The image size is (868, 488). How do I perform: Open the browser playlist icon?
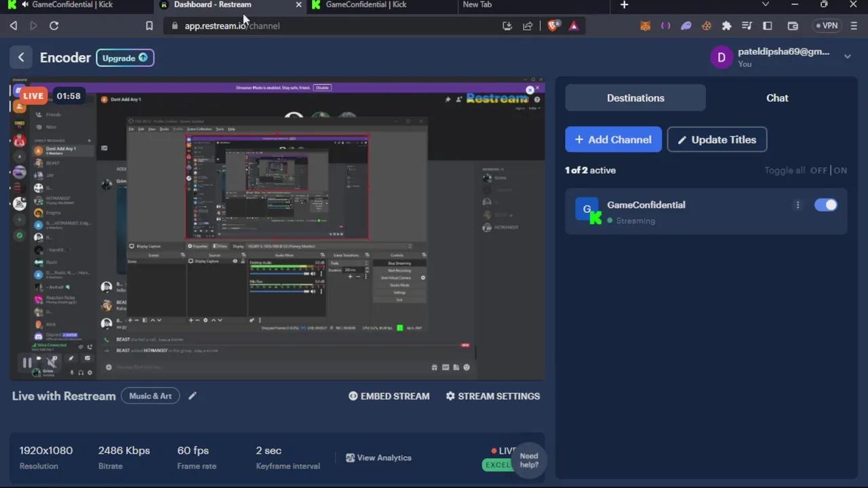coord(747,26)
